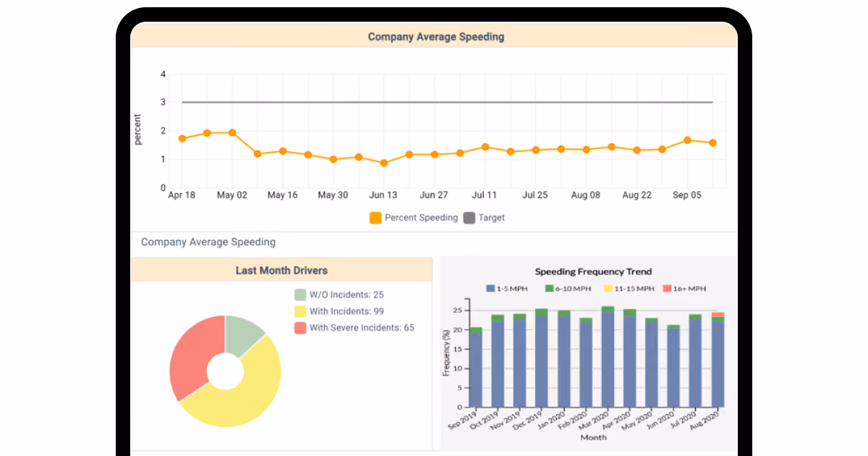Click the Company Average Speeding header bar
Image resolution: width=868 pixels, height=456 pixels.
[x=434, y=36]
